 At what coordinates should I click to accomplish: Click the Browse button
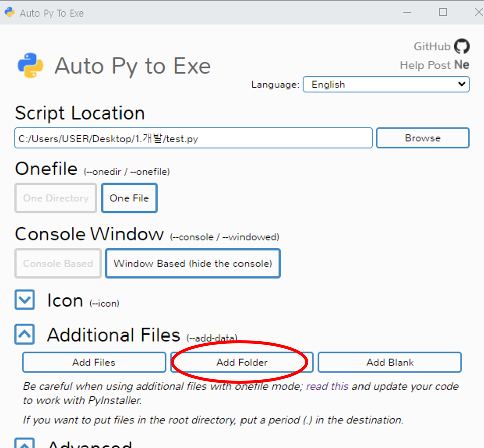pyautogui.click(x=423, y=138)
